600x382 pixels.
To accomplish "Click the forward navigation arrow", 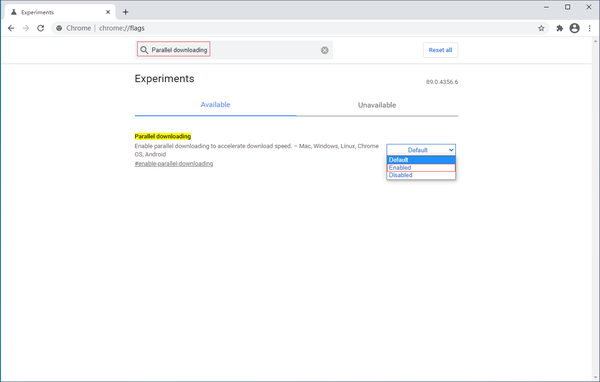I will 26,28.
